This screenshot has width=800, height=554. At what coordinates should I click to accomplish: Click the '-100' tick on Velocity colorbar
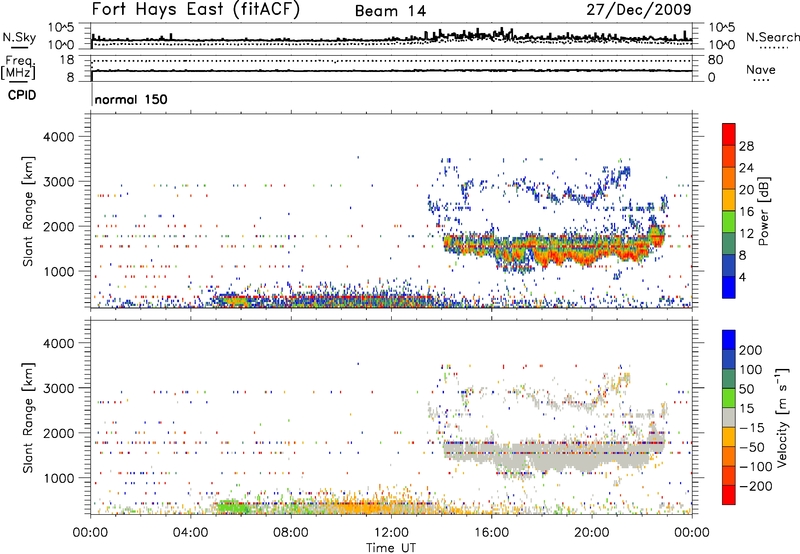pos(756,467)
